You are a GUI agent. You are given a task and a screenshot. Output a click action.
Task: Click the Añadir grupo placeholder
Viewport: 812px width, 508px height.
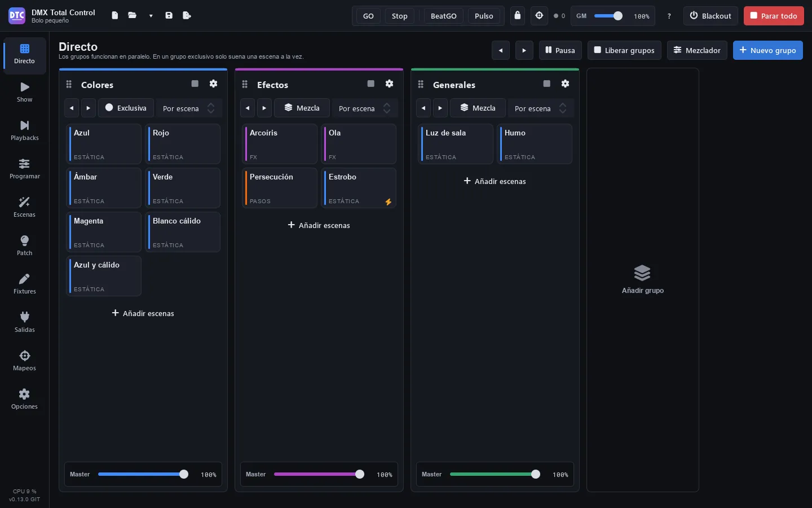(x=643, y=280)
